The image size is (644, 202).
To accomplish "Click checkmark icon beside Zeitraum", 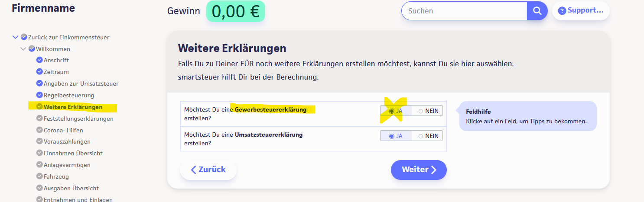I will coord(39,72).
